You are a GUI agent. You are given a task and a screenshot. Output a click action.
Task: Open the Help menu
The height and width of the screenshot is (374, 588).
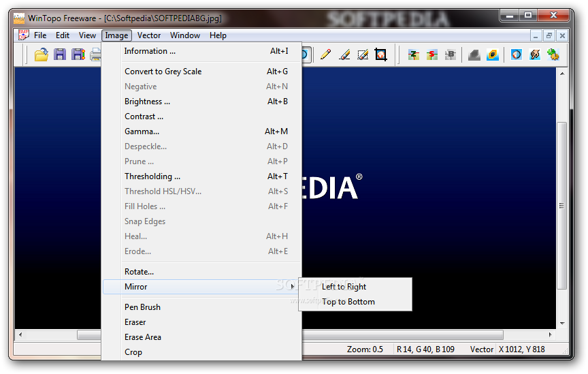coord(218,35)
